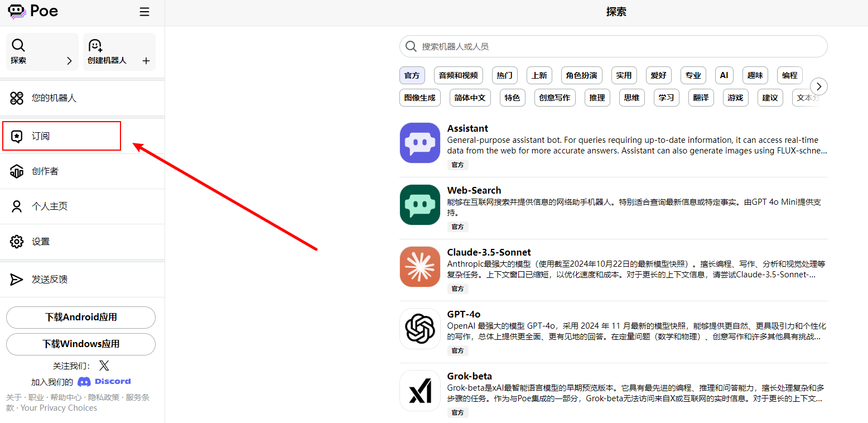Open the Assistant bot icon
Viewport: 868px width, 423px height.
tap(420, 143)
